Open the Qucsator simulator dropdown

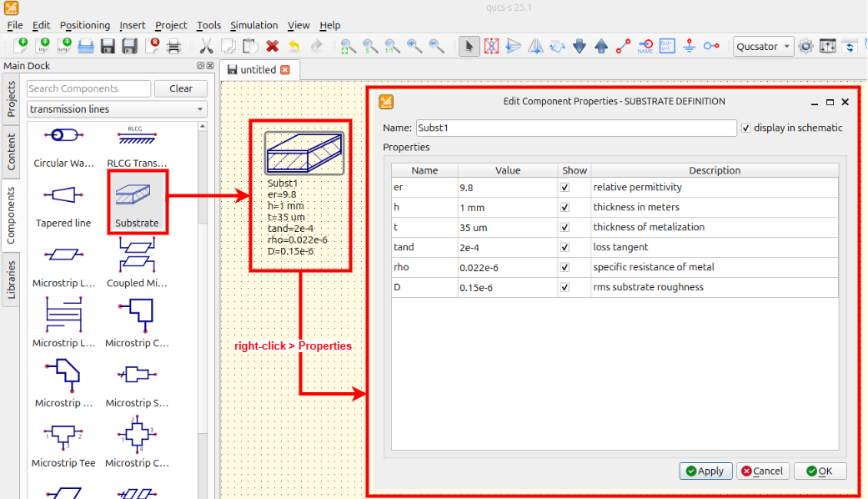click(x=764, y=47)
